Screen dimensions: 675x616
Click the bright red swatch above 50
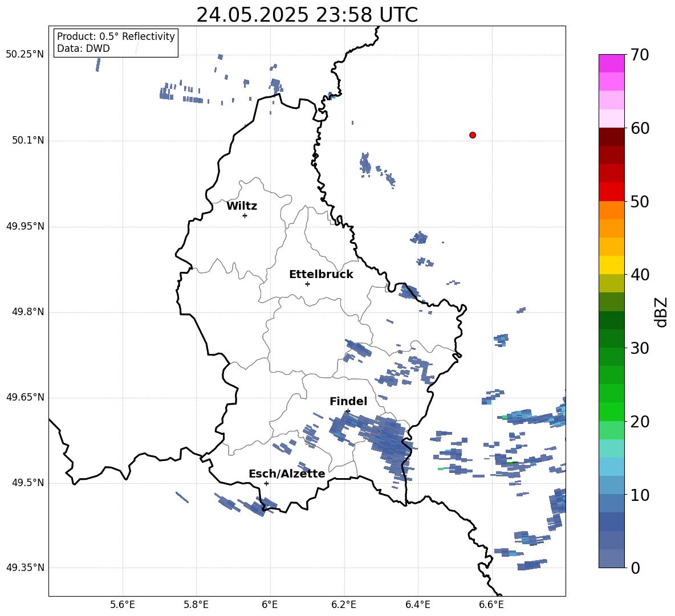pyautogui.click(x=611, y=192)
